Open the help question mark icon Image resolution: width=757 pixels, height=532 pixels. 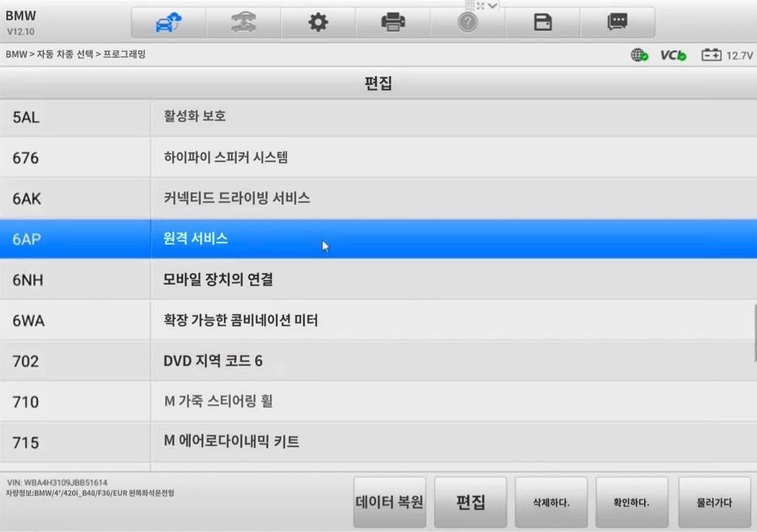[x=468, y=22]
